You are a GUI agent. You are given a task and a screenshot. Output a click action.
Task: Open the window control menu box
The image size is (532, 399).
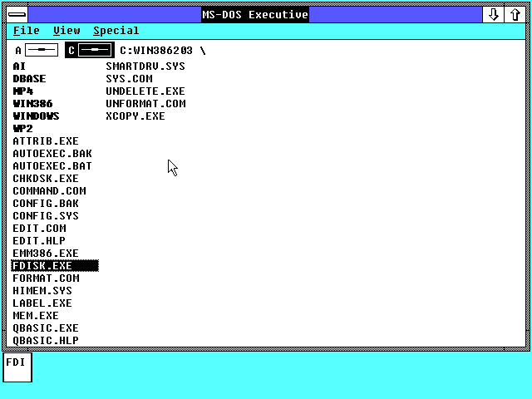coord(17,15)
